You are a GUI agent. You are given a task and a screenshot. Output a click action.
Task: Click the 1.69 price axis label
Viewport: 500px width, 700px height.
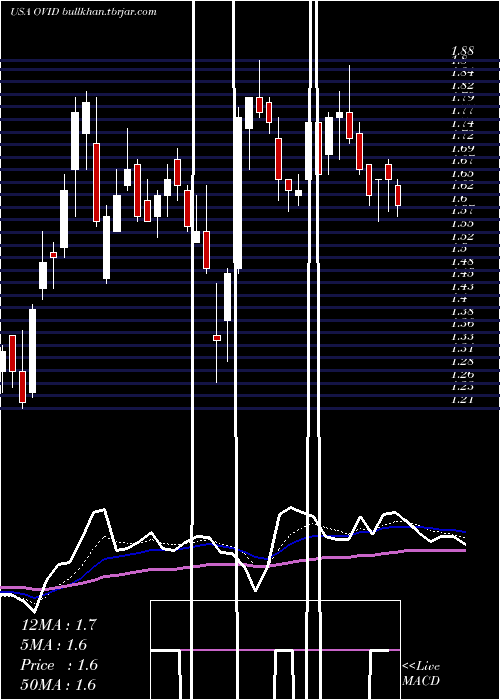coord(462,148)
